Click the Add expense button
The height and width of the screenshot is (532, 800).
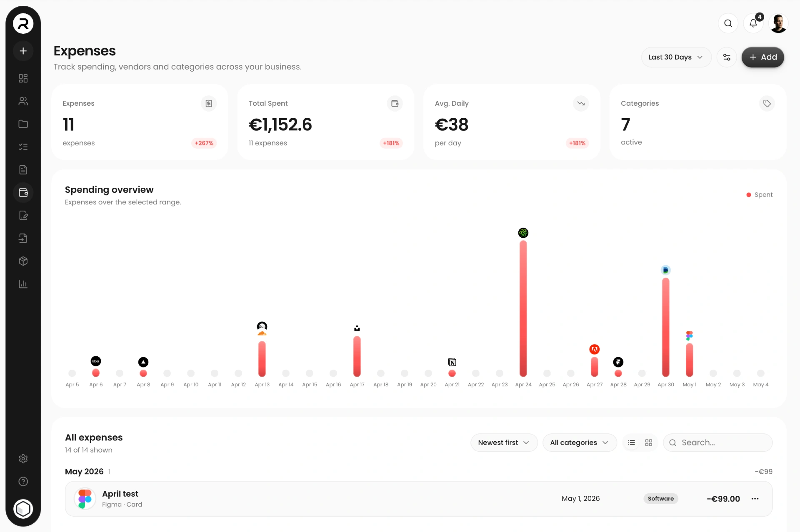[762, 57]
